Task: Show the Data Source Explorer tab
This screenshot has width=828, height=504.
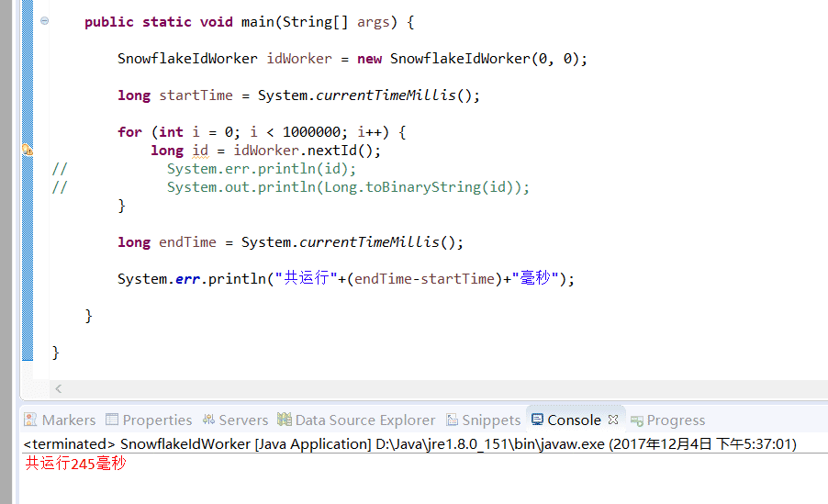Action: [x=364, y=420]
